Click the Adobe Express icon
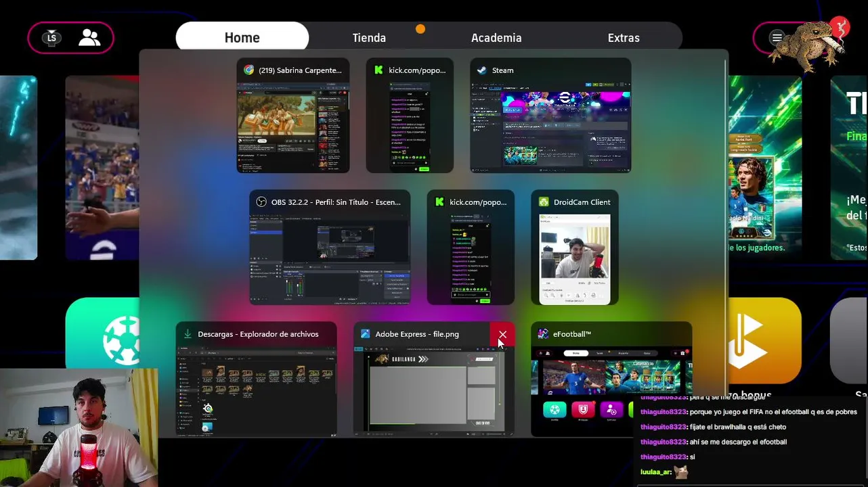The image size is (868, 487). coord(365,334)
